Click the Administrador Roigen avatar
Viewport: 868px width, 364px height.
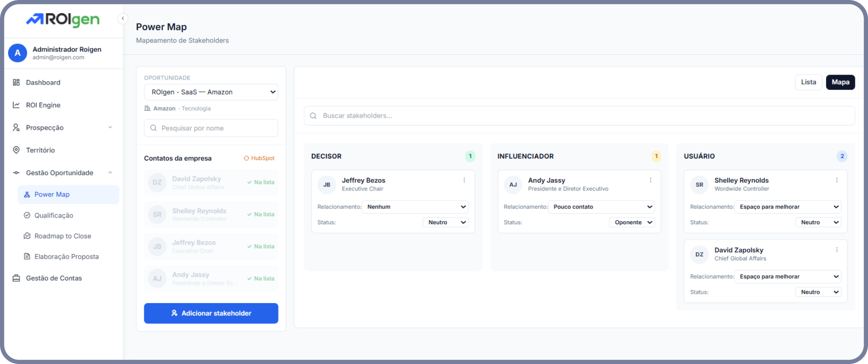coord(18,53)
